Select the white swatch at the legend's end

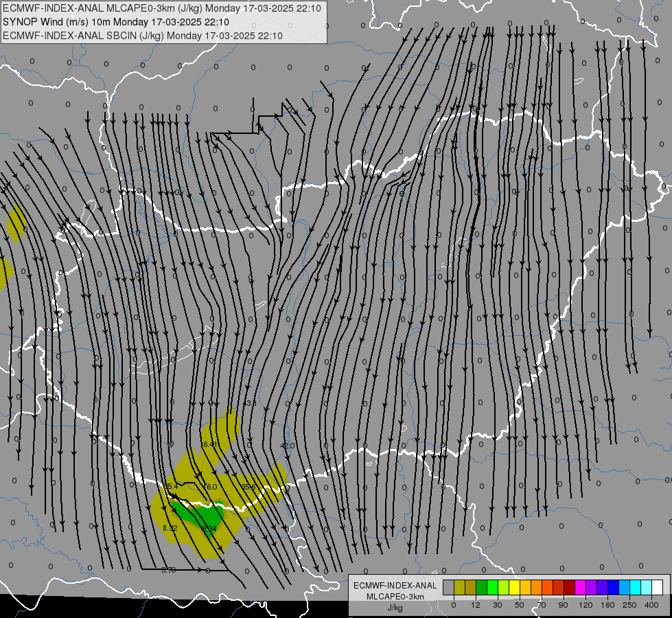(658, 587)
